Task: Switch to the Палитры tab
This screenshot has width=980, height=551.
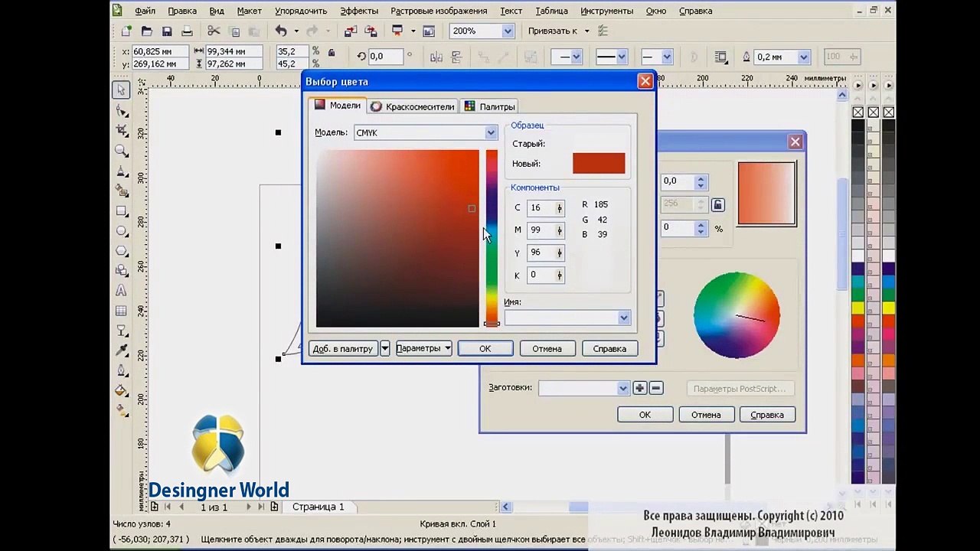Action: pyautogui.click(x=490, y=106)
